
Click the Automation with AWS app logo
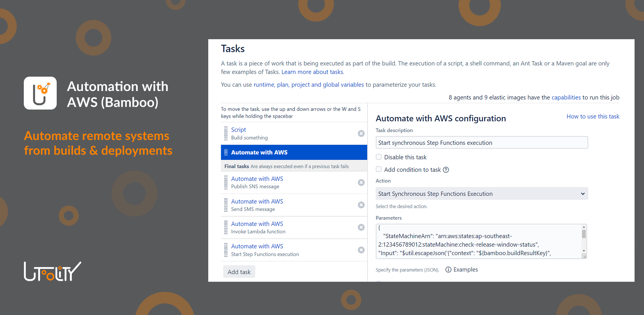[40, 93]
